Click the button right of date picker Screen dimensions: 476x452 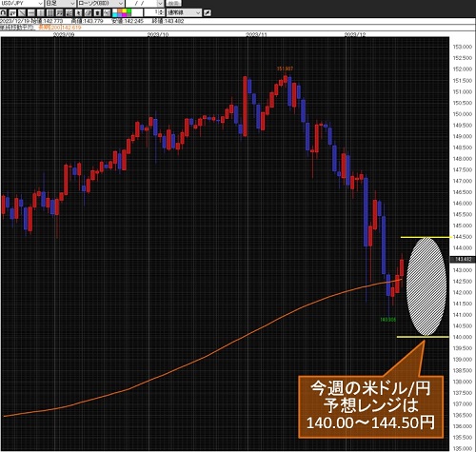[173, 3]
